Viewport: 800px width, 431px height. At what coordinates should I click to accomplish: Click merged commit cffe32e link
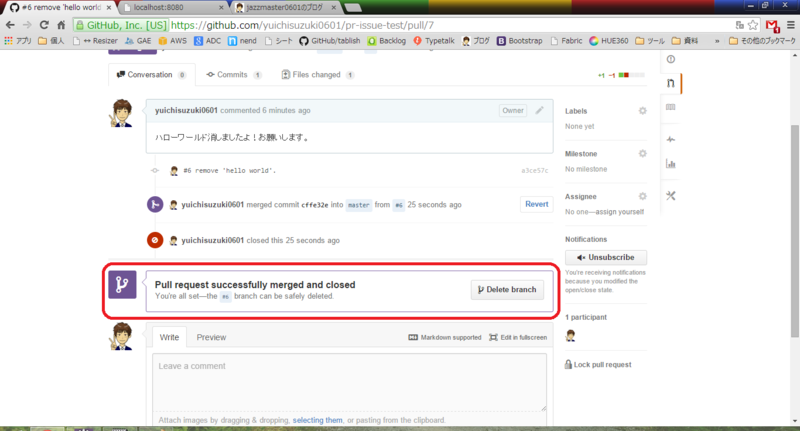point(315,205)
